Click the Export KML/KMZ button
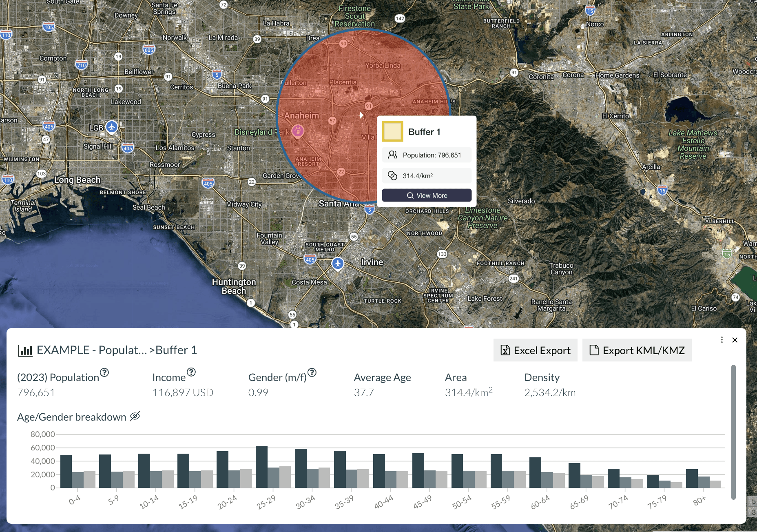The image size is (757, 532). point(637,350)
